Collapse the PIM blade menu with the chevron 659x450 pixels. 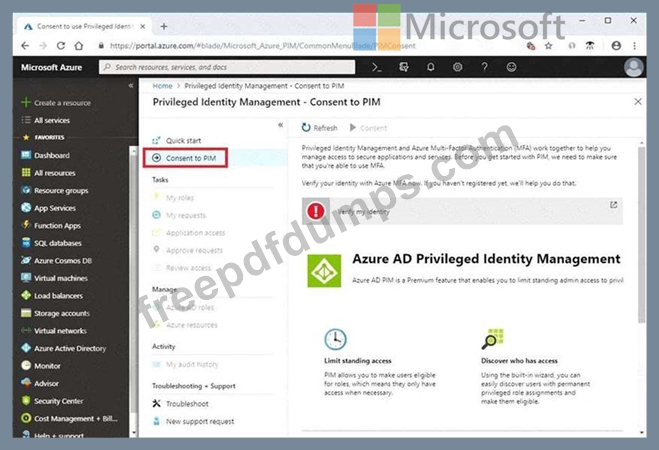(280, 125)
